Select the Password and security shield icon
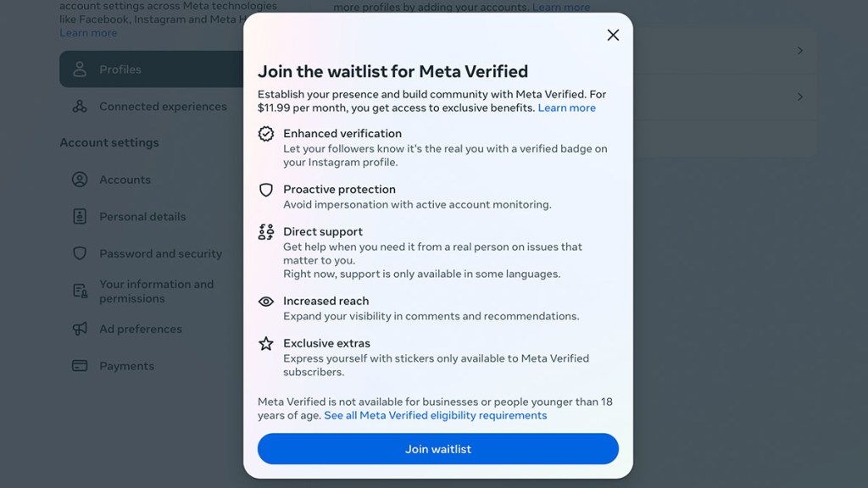 pyautogui.click(x=80, y=253)
